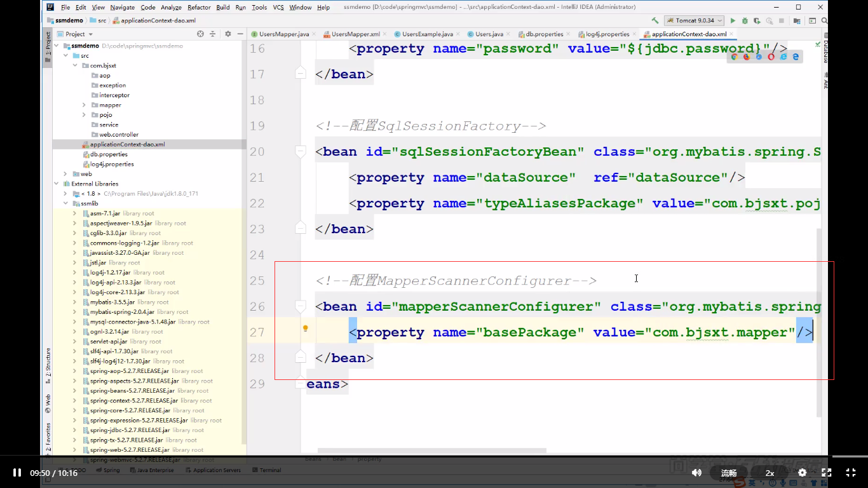Image resolution: width=868 pixels, height=488 pixels.
Task: Seek on the video progress bar
Action: [x=434, y=456]
